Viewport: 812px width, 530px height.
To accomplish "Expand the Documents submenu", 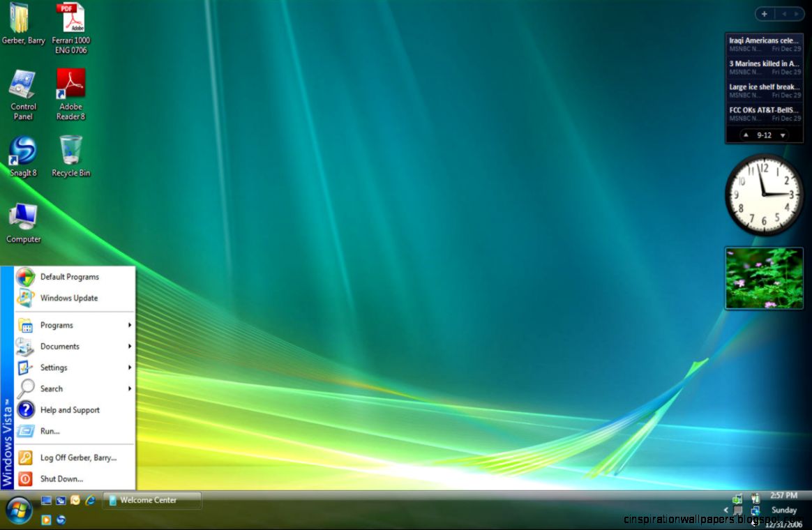I will (60, 347).
